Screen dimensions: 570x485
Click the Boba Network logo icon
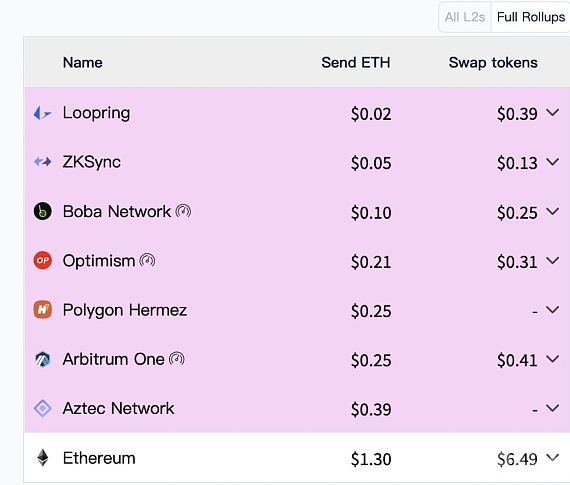(x=43, y=211)
